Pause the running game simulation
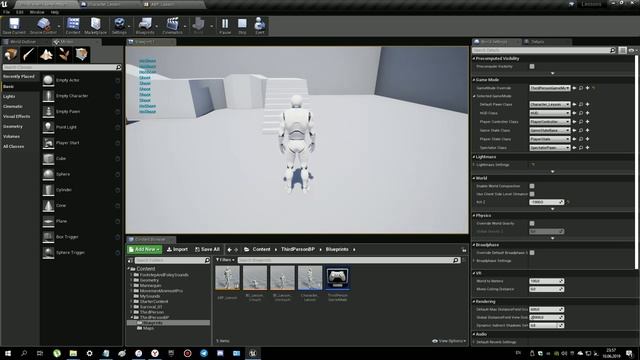This screenshot has height=360, width=640. 225,26
